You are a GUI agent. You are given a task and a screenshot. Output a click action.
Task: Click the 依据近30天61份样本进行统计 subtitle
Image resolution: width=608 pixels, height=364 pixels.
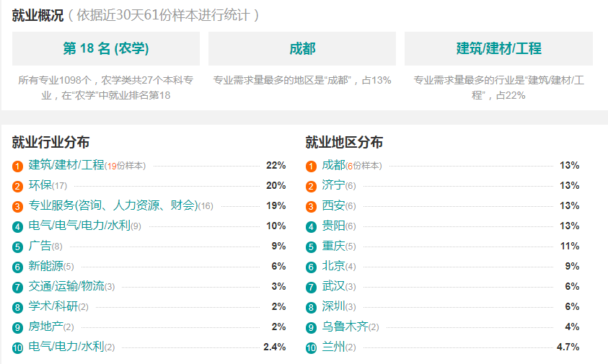pos(163,16)
